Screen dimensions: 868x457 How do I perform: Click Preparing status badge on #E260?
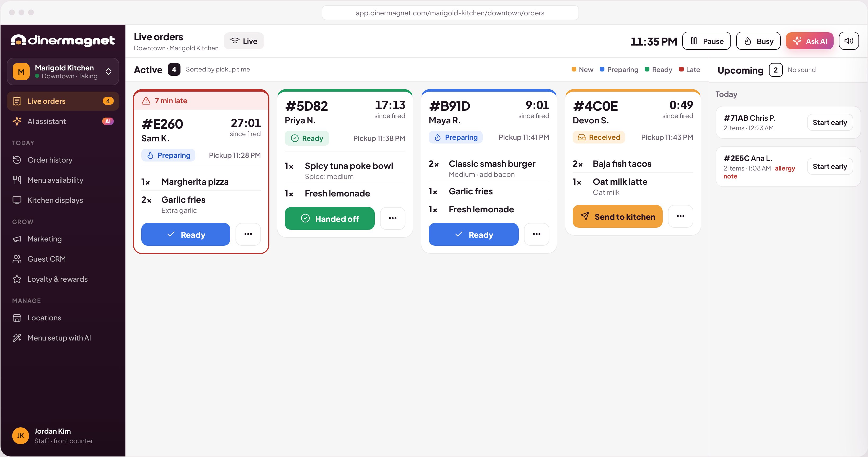tap(169, 155)
